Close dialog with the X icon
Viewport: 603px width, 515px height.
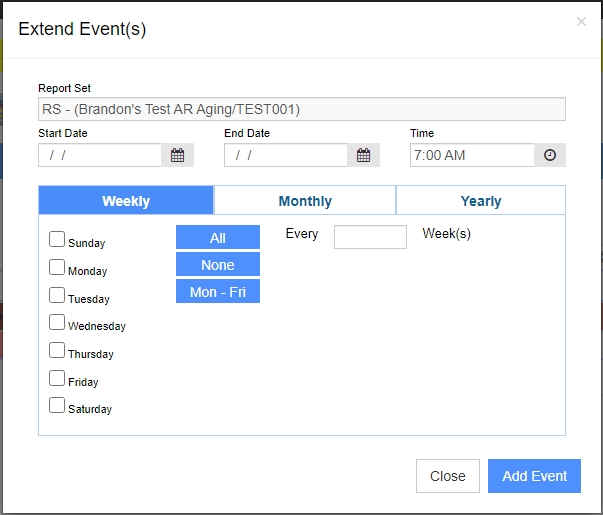tap(581, 22)
